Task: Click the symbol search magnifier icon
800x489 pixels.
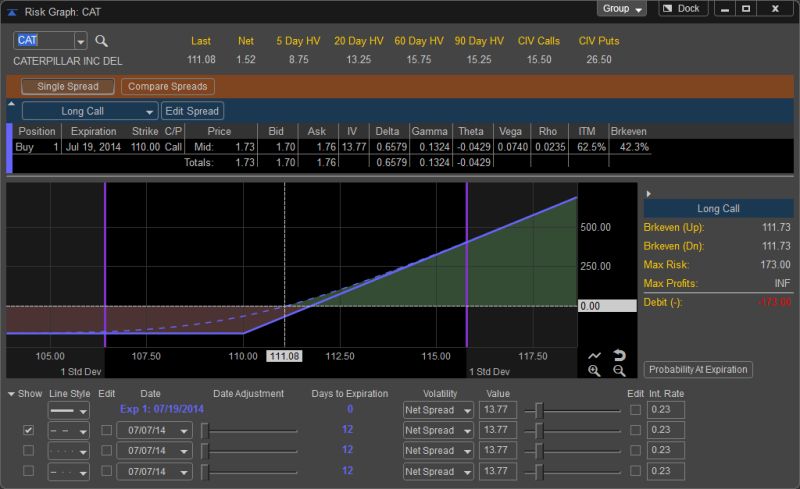Action: coord(101,41)
